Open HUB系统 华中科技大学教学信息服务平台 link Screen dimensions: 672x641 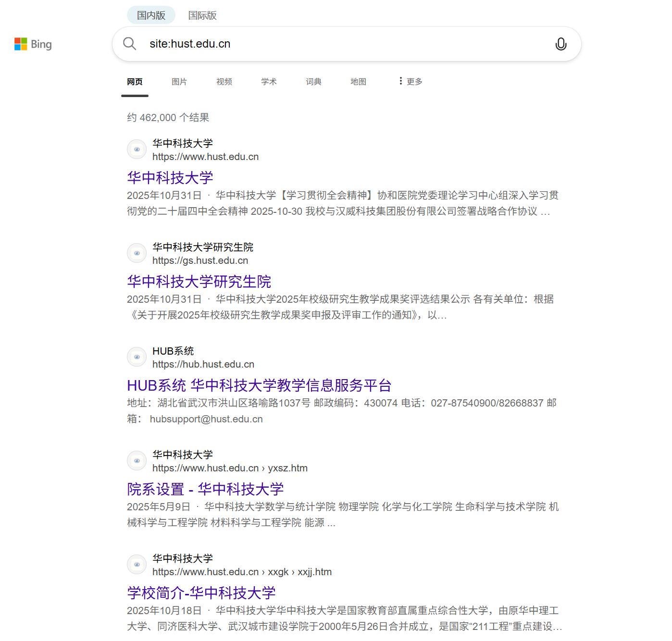(259, 385)
